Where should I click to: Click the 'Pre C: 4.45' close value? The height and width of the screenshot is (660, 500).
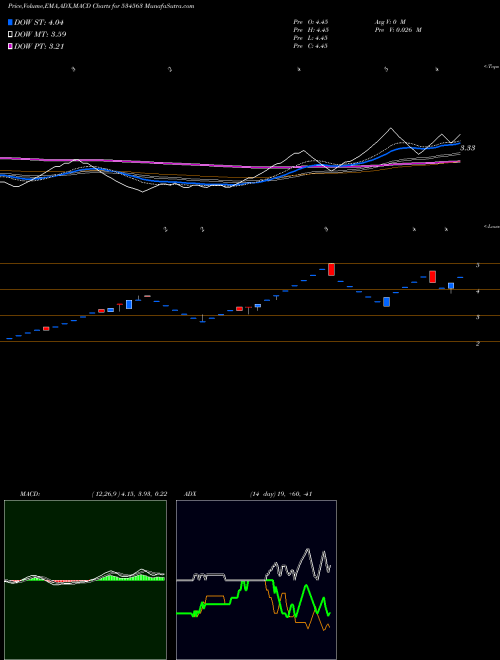[x=311, y=46]
